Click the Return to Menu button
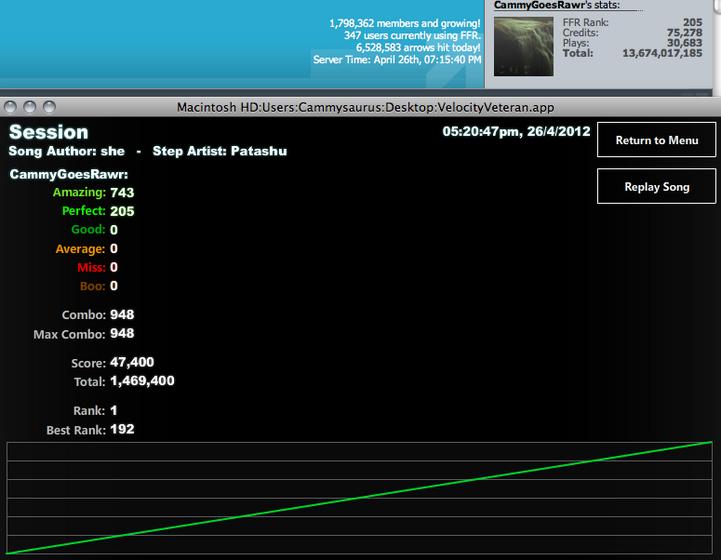Screen dimensions: 721x560 pos(656,140)
